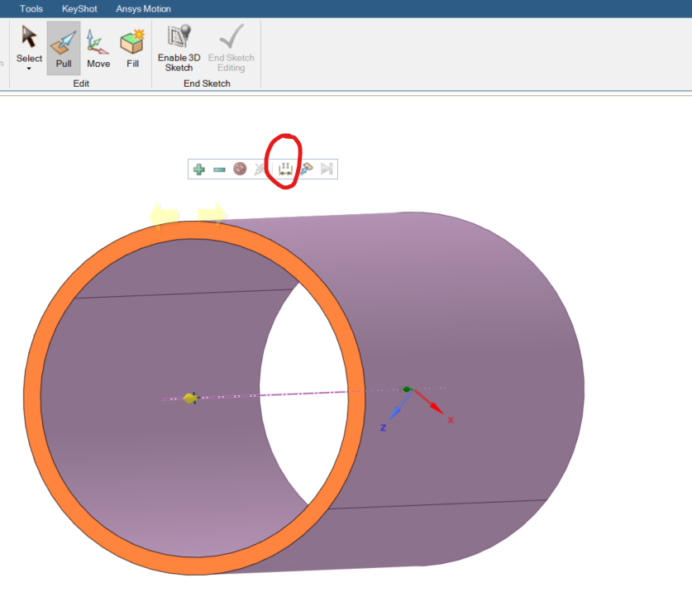
Task: Activate the Pull tool
Action: 64,48
